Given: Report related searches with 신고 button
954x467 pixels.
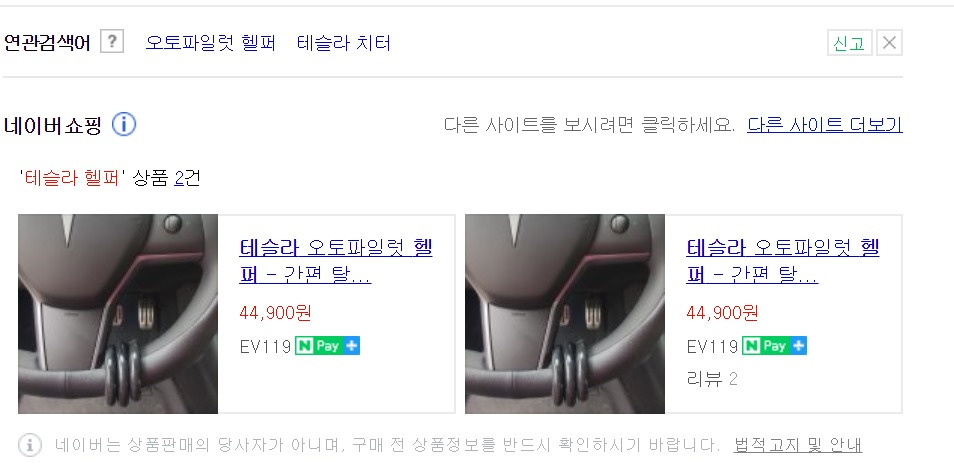Looking at the screenshot, I should [849, 43].
